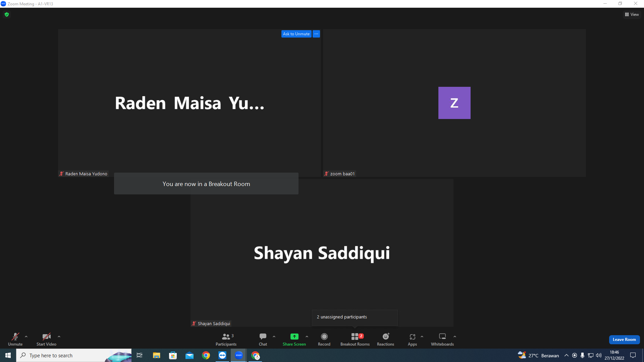Expand arrow beside Whiteboards

[455, 337]
